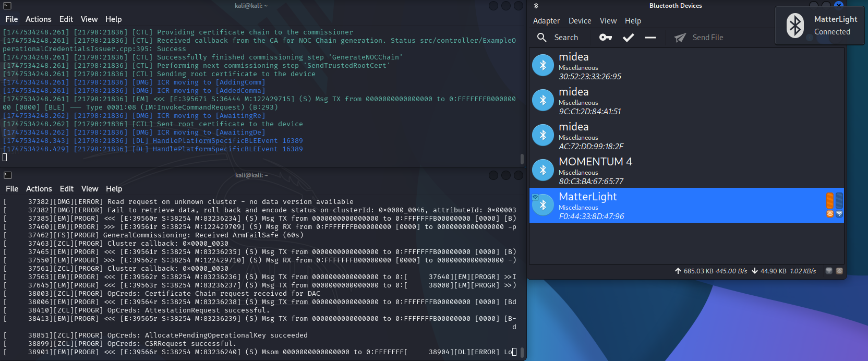
Task: Click blue link quality bar on MatterLight row
Action: tap(839, 200)
